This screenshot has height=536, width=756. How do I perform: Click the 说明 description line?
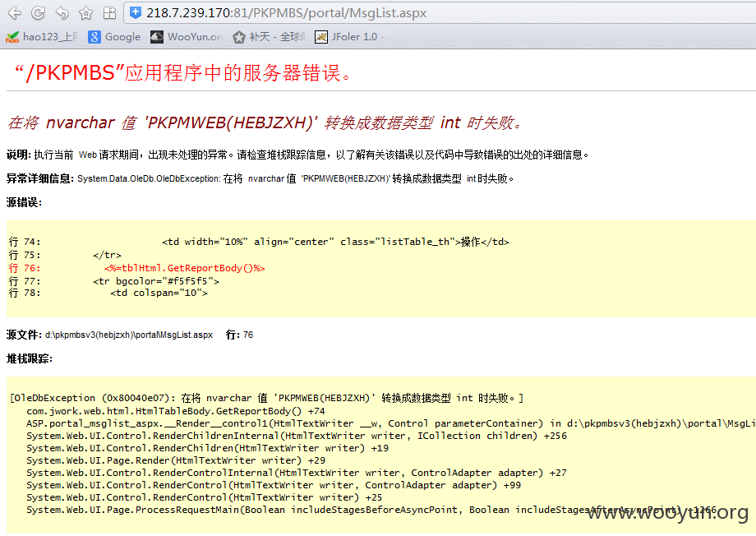[x=297, y=155]
